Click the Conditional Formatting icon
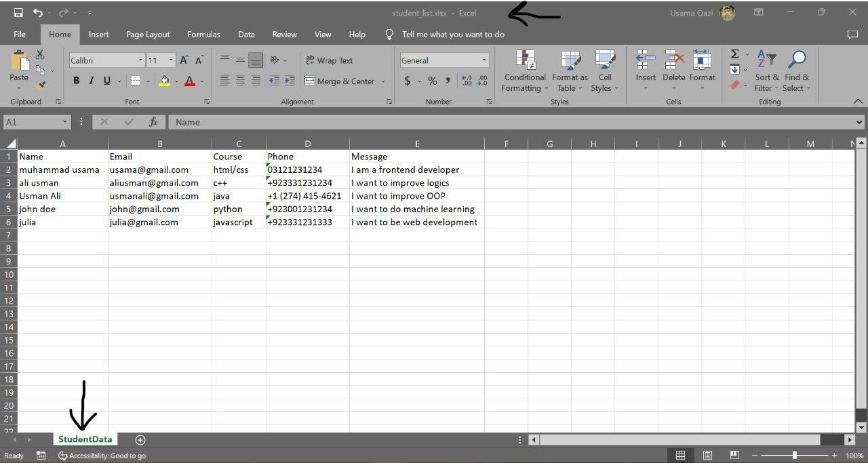Image resolution: width=868 pixels, height=463 pixels. (526, 60)
